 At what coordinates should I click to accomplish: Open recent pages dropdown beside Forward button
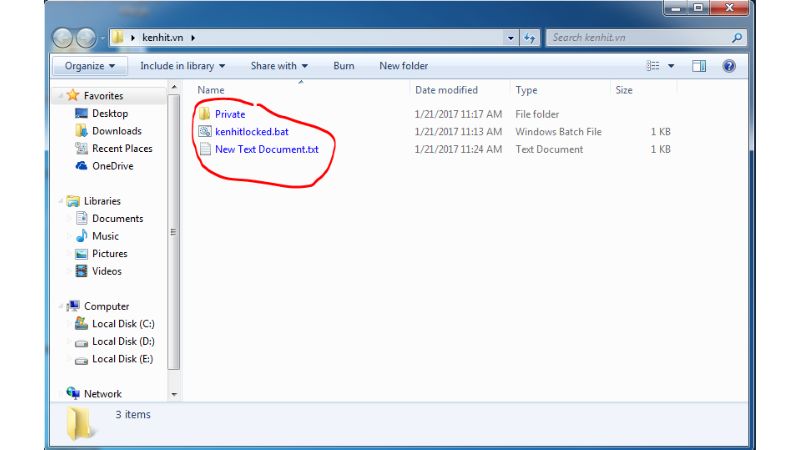102,38
